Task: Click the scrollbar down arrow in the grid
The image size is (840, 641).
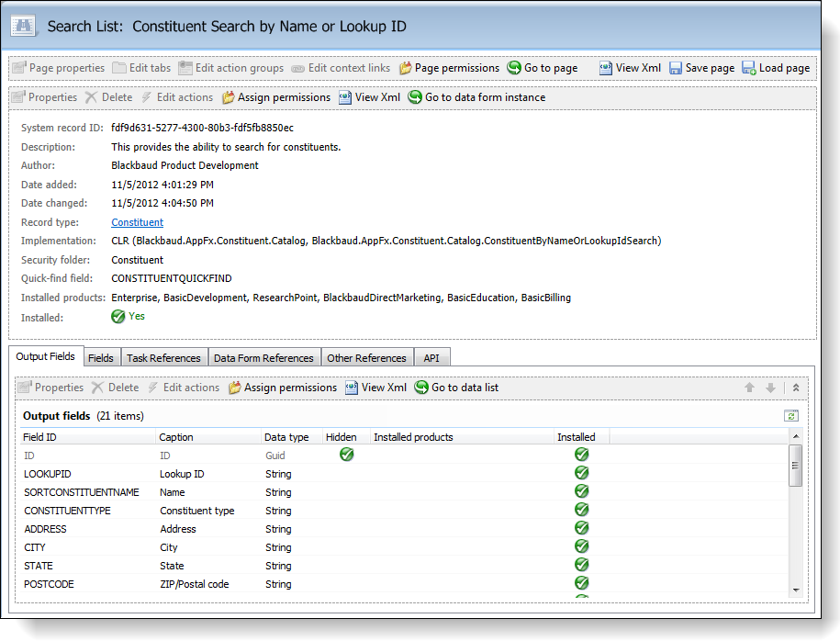Action: coord(795,590)
